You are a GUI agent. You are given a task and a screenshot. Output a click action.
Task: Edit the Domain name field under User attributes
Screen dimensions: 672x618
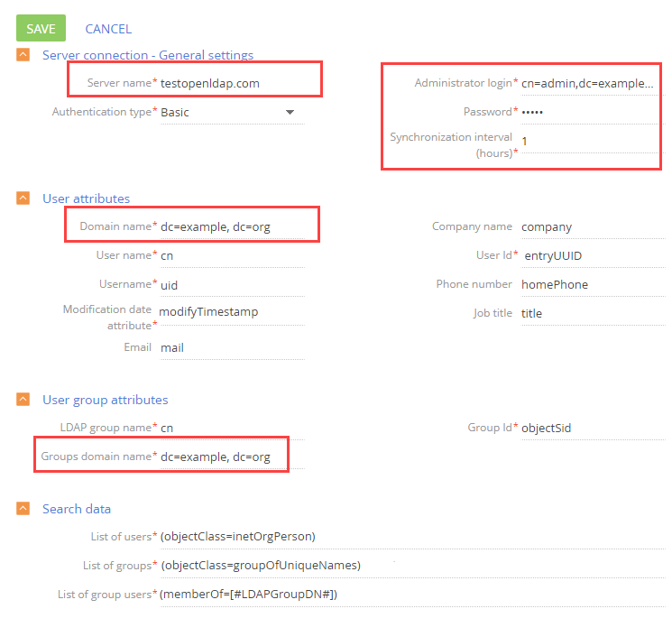click(233, 227)
